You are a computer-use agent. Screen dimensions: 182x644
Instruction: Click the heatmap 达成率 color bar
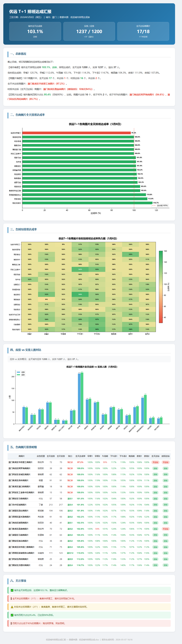[161, 287]
